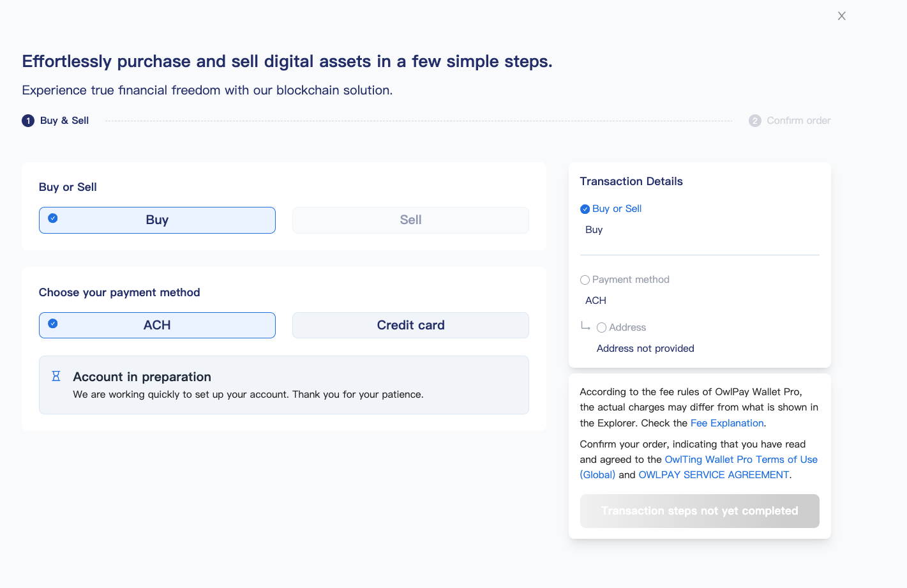Click the empty Address status circle

(x=601, y=328)
